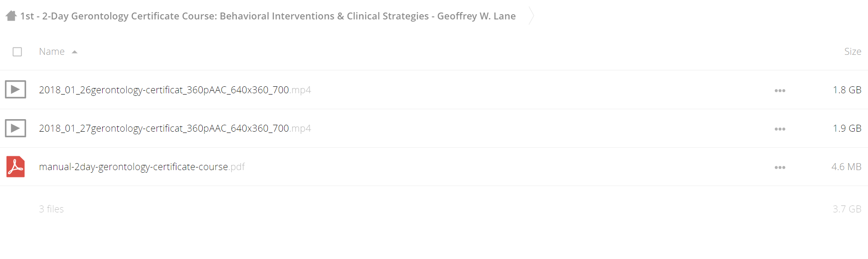The image size is (868, 259).
Task: Open 2018_01_26gerontology-certificat mp4 file
Action: (x=175, y=90)
